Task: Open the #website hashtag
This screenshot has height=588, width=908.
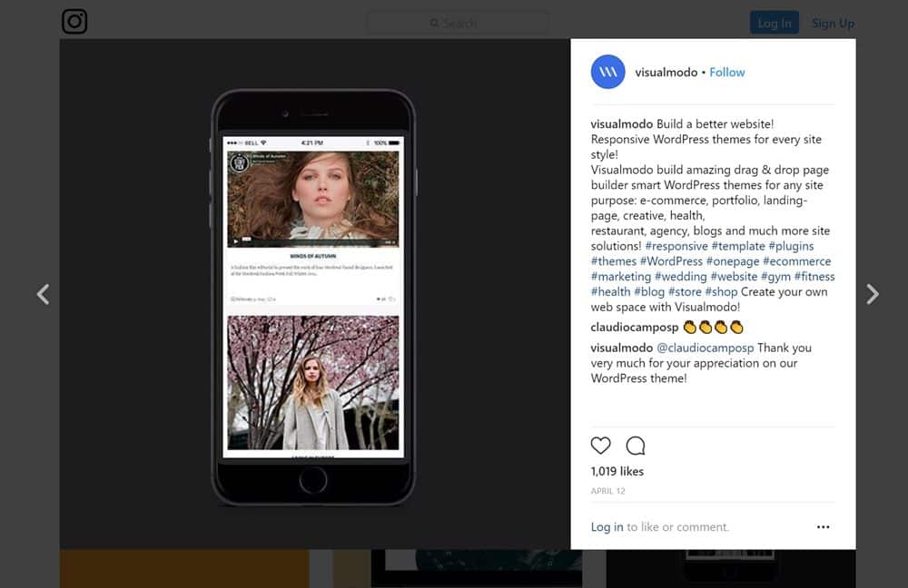Action: pyautogui.click(x=734, y=277)
